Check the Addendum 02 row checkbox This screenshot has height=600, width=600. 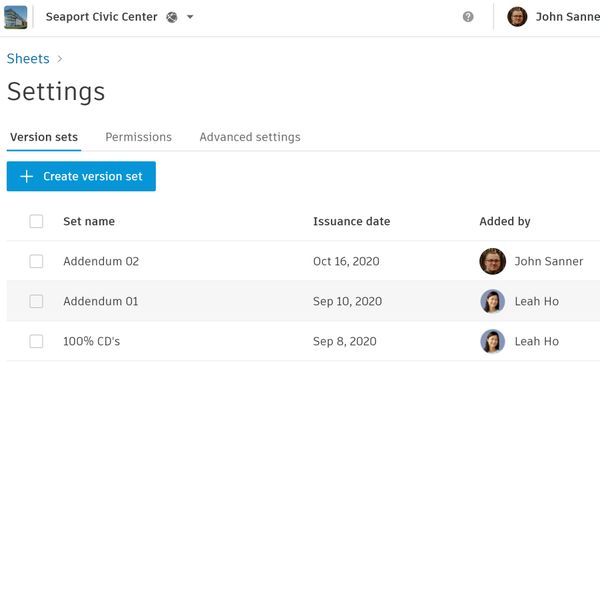point(36,261)
